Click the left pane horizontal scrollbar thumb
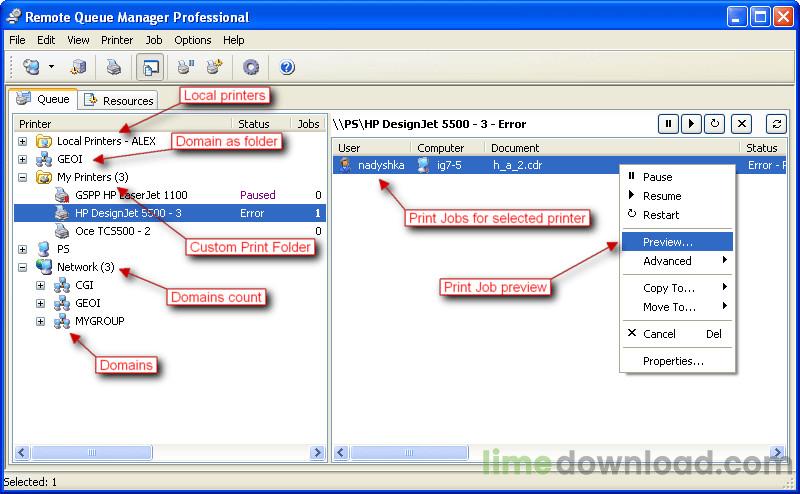Screen dimensions: 800x494 coord(92,452)
